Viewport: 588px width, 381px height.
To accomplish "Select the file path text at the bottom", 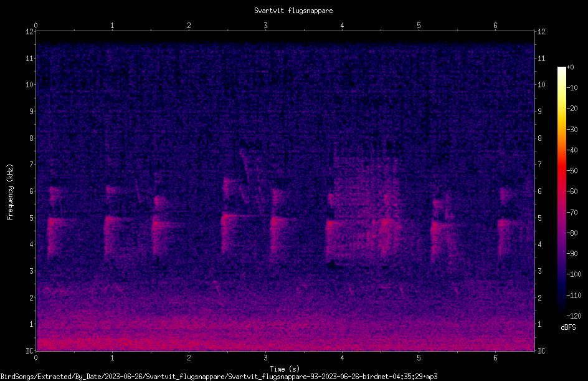I will click(x=219, y=377).
